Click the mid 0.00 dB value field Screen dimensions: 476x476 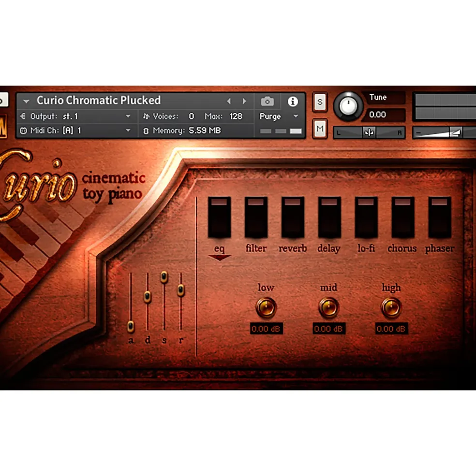329,329
